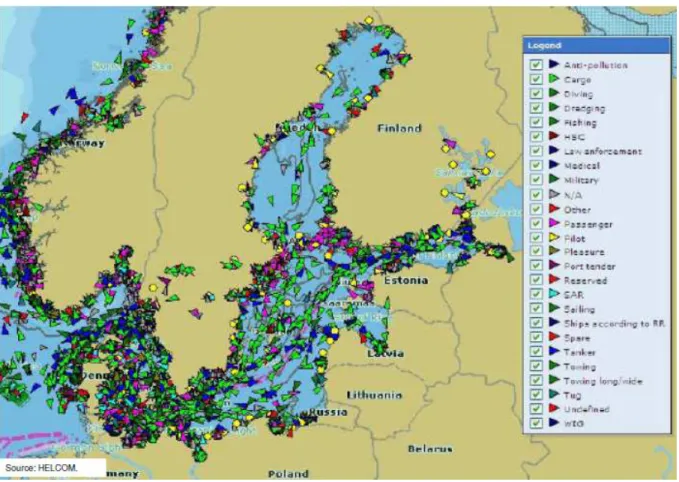Viewport: 679px width, 482px height.
Task: Uncheck the Undefined checkbox
Action: point(536,408)
